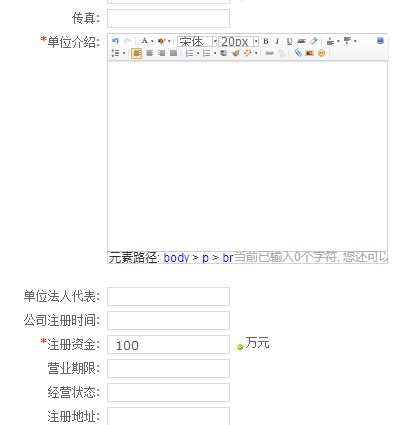Insert hyperlink with chain icon
This screenshot has width=410, height=425.
(x=269, y=53)
